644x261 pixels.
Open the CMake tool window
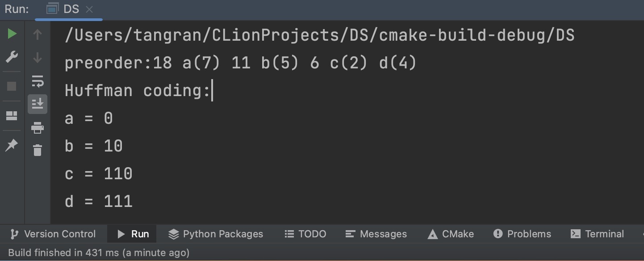pos(451,234)
